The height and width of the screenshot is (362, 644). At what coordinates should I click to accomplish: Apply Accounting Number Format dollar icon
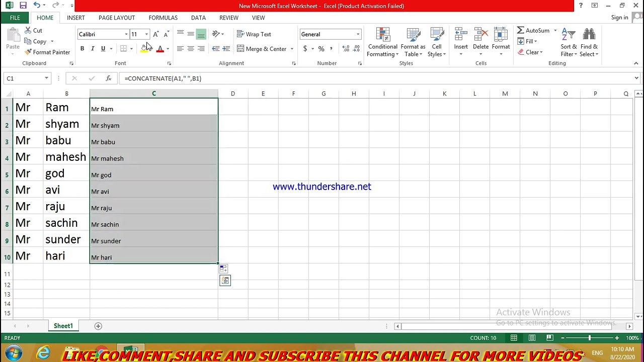[x=305, y=49]
